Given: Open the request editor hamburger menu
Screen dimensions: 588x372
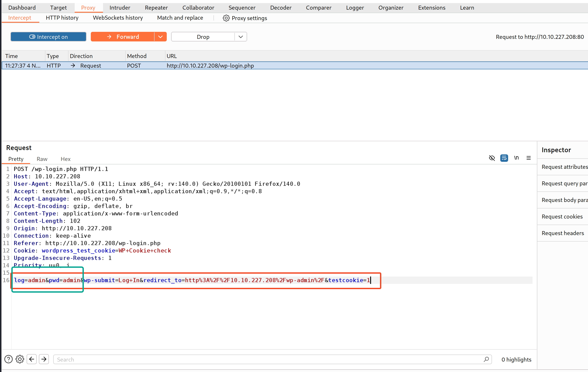Looking at the screenshot, I should pyautogui.click(x=529, y=158).
